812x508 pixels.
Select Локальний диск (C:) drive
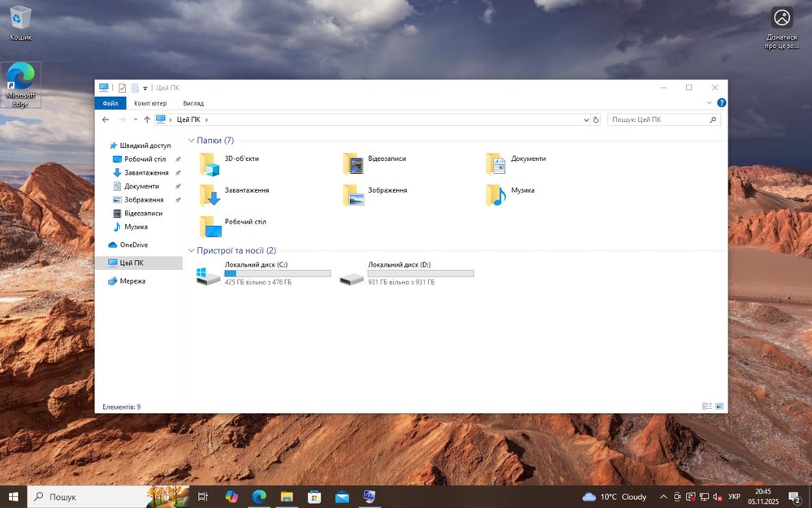point(264,273)
